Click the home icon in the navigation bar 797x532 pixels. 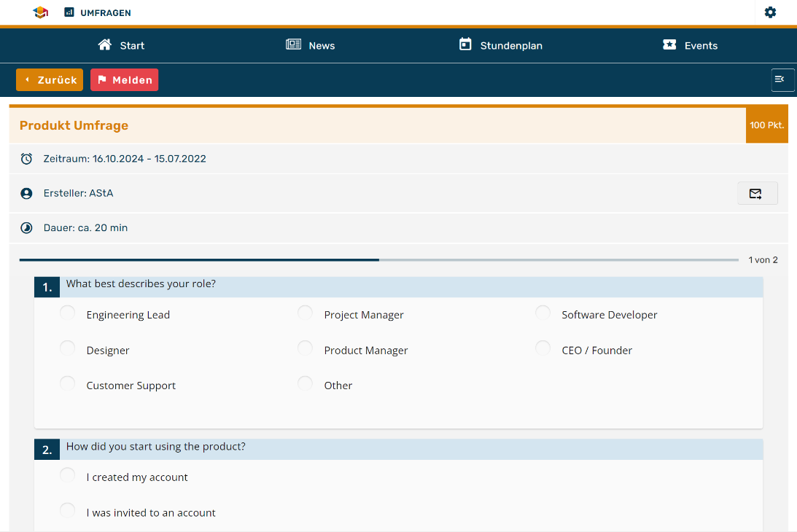[104, 44]
